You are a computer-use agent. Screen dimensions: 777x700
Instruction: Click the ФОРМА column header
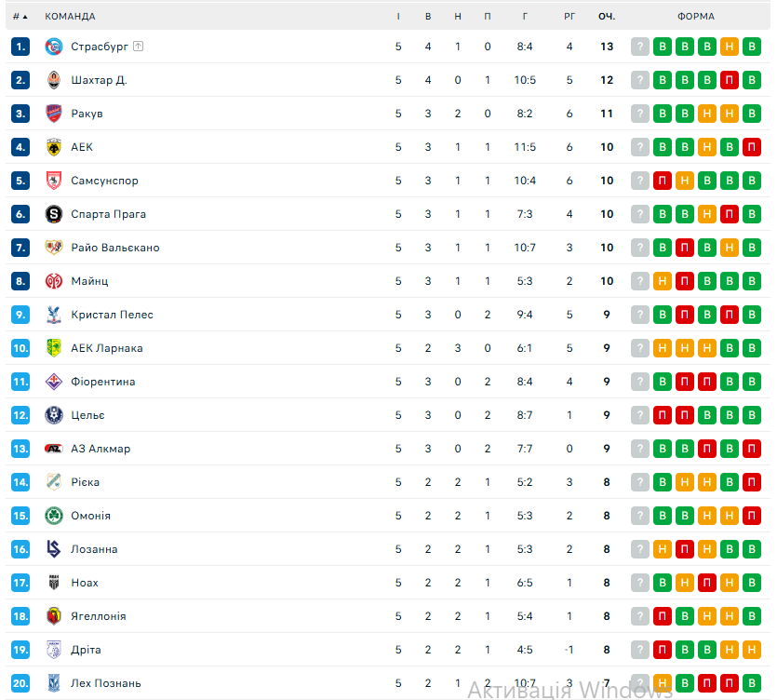[696, 17]
